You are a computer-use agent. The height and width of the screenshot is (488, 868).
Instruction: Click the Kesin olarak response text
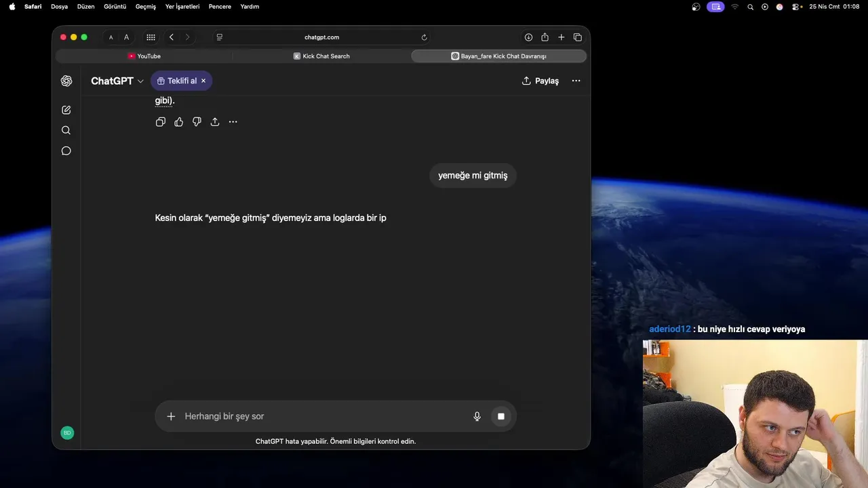pyautogui.click(x=271, y=218)
